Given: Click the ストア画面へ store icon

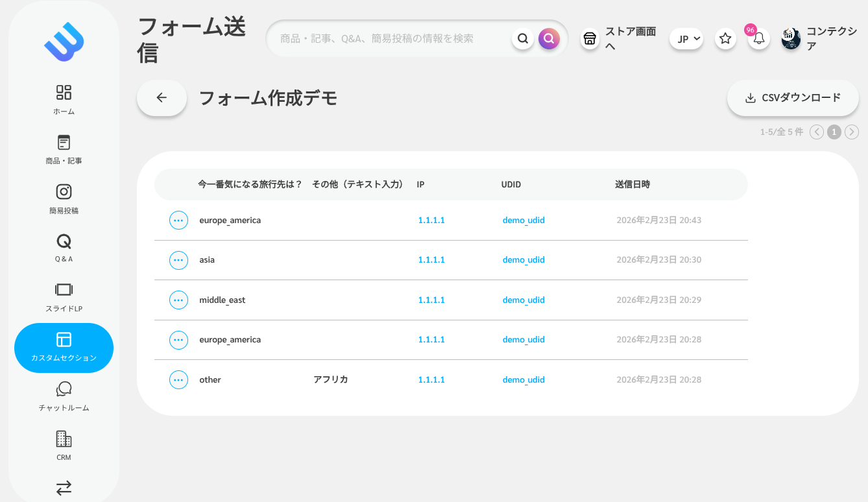Looking at the screenshot, I should click(x=589, y=39).
